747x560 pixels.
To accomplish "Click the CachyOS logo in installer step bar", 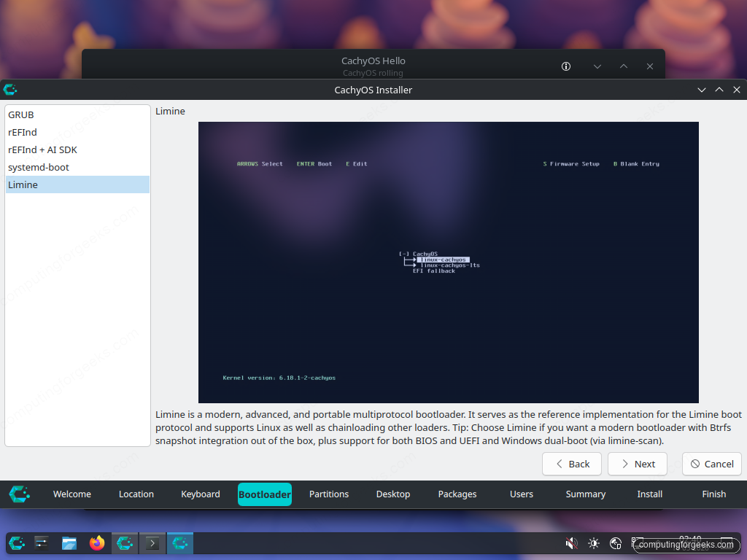I will (20, 494).
